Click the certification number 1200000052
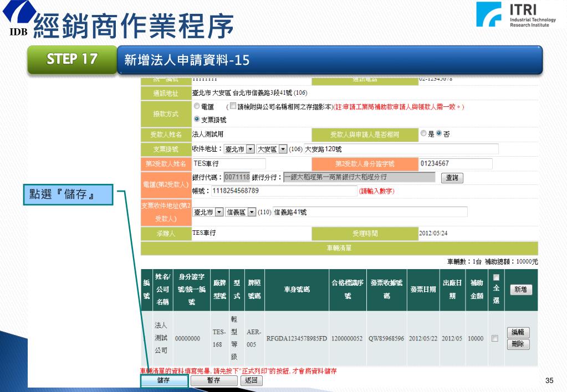Image resolution: width=567 pixels, height=392 pixels. point(347,338)
